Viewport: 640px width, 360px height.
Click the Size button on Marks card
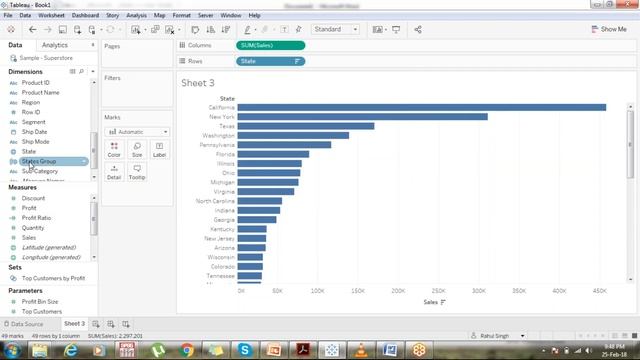point(137,150)
